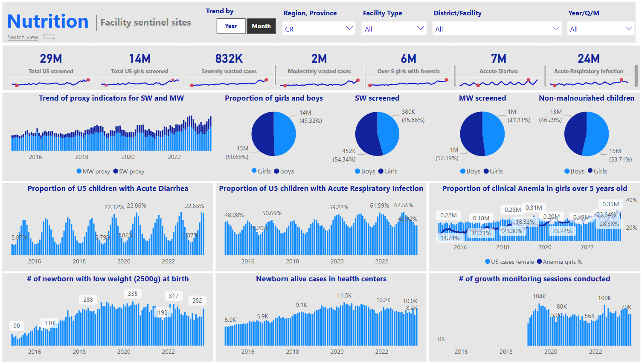Click the Switch view arrows icon

(49, 37)
